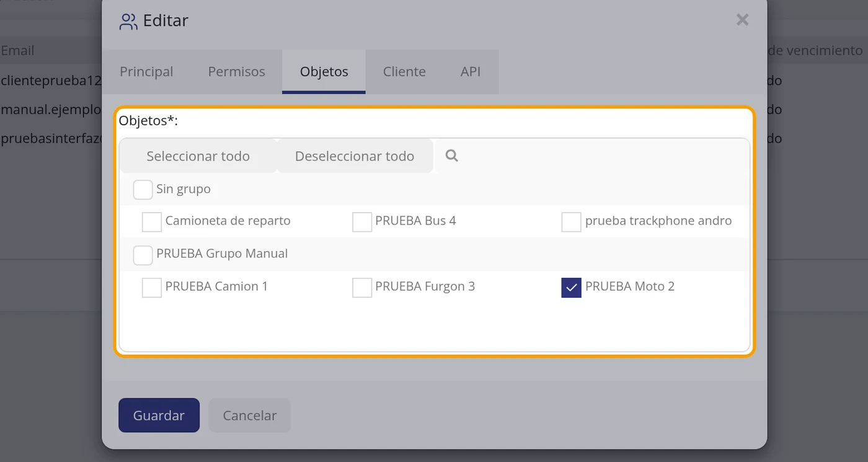This screenshot has width=868, height=462.
Task: Uncheck the PRUEBA Moto 2 checkbox
Action: click(571, 287)
